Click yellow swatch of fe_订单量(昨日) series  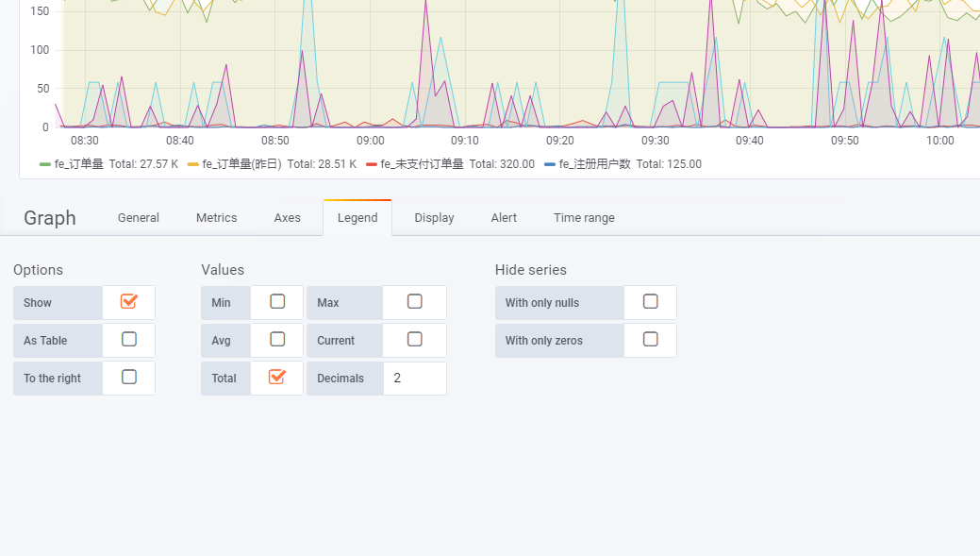tap(193, 164)
